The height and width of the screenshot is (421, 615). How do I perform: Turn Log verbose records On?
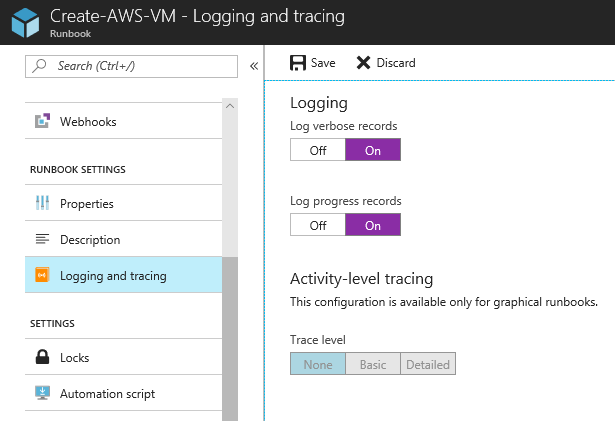[x=373, y=150]
